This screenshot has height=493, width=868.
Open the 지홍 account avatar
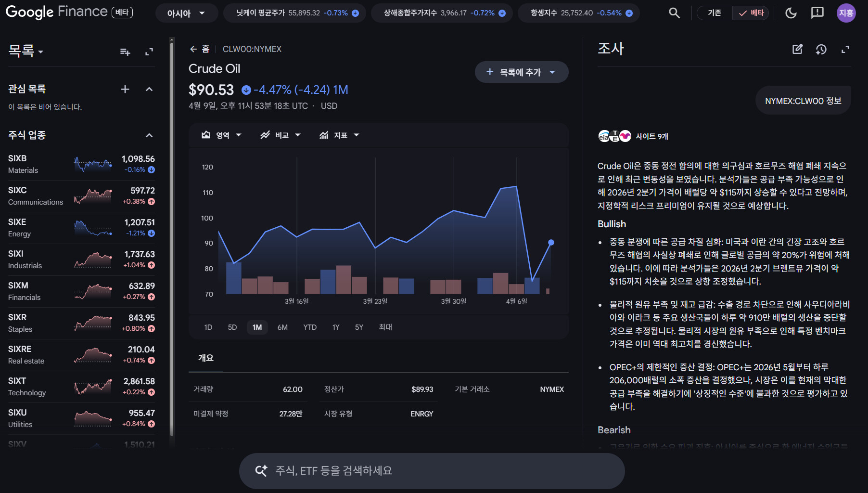click(x=846, y=13)
